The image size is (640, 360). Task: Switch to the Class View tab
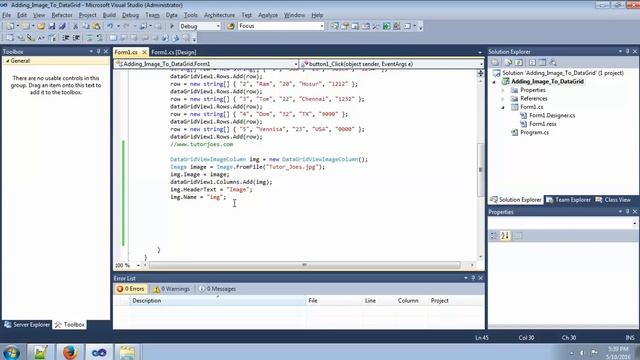pos(613,200)
